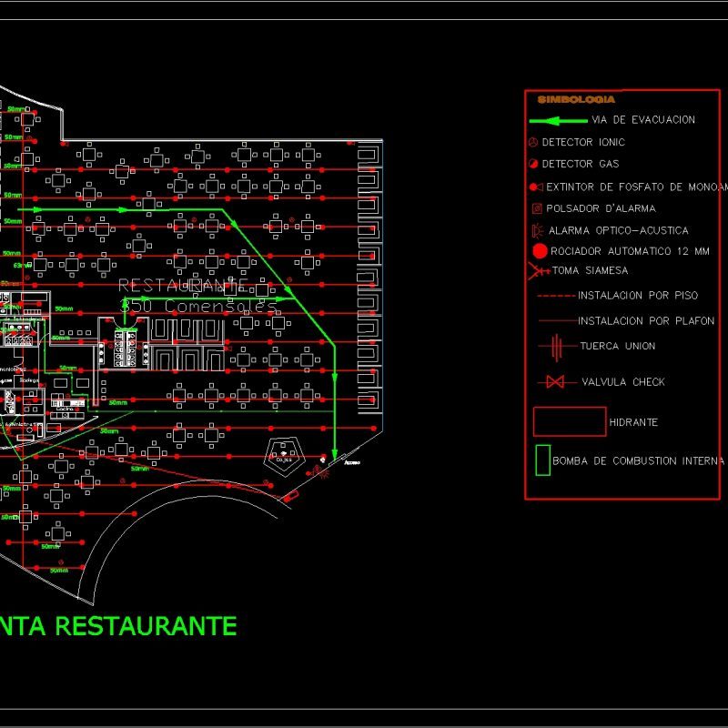This screenshot has height=728, width=728.
Task: Toggle the TUERCA UNION symbol entry
Action: [x=555, y=345]
